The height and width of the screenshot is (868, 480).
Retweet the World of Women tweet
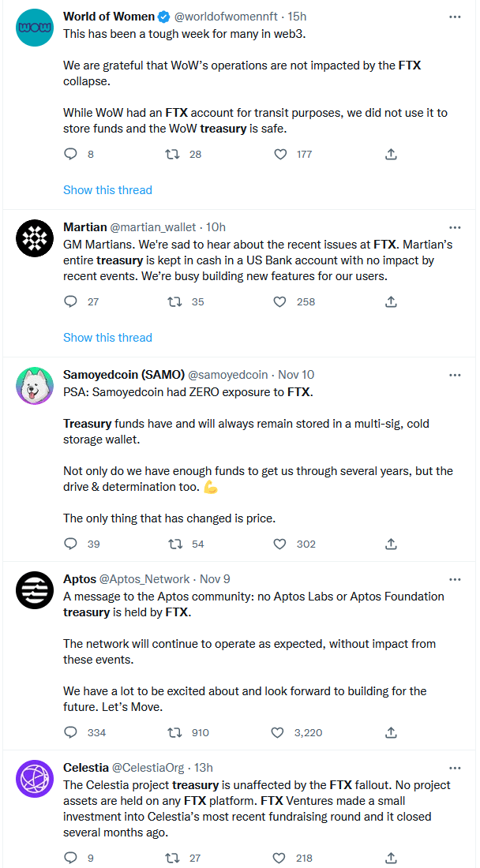click(x=172, y=155)
